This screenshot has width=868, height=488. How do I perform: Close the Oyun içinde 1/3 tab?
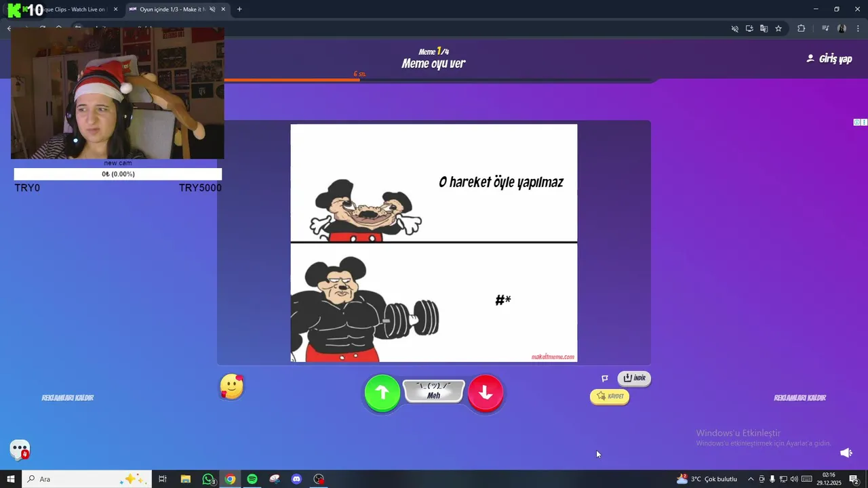click(223, 9)
